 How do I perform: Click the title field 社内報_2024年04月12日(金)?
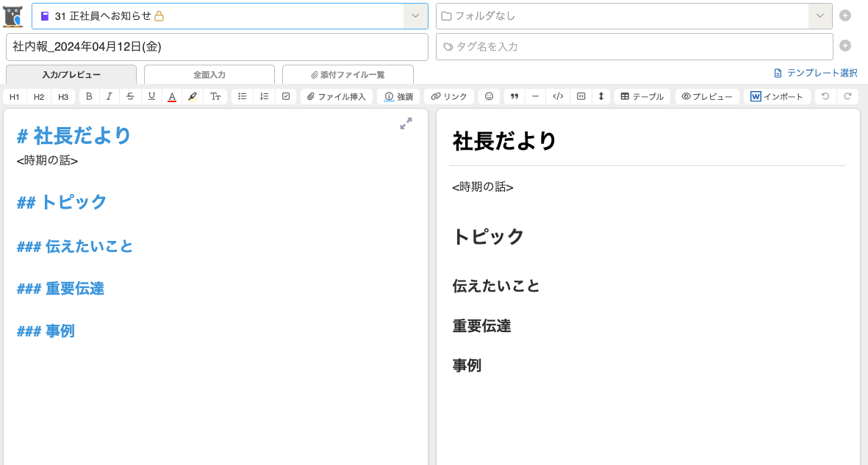pos(217,47)
